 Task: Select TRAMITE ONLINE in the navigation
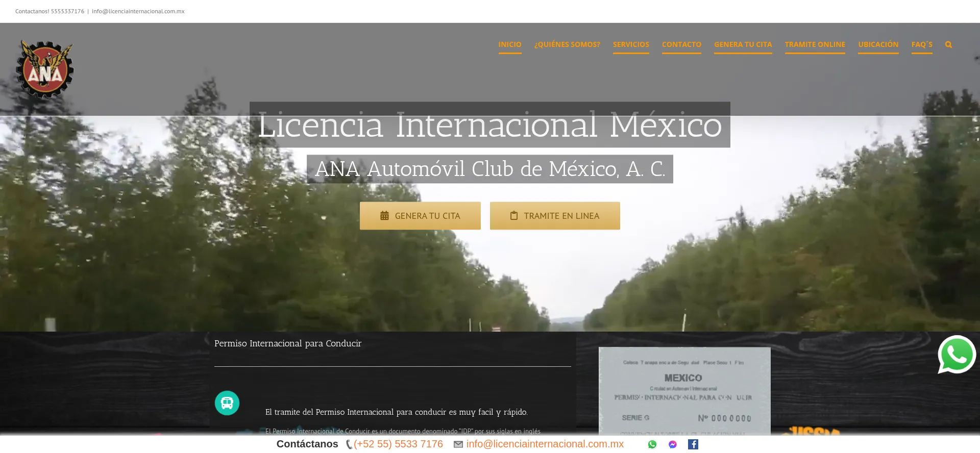(815, 45)
